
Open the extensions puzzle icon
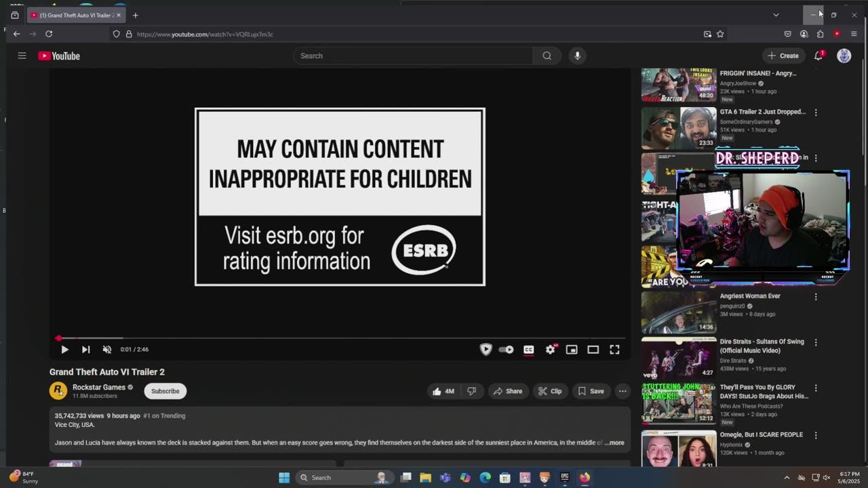(x=820, y=34)
